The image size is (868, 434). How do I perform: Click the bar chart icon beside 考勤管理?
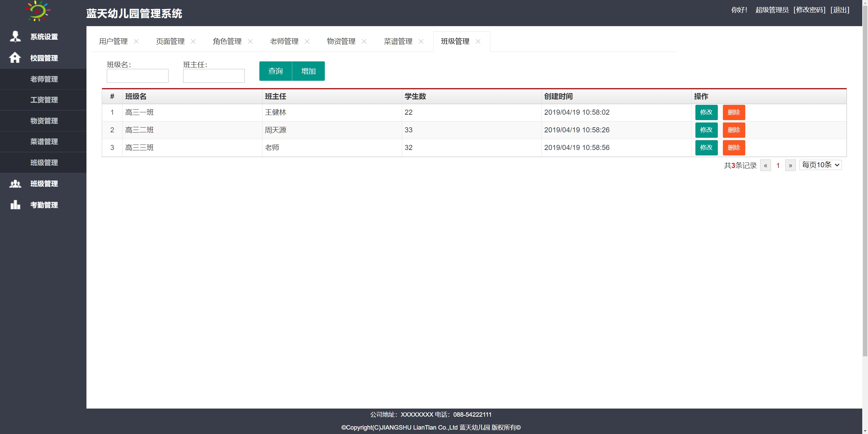pyautogui.click(x=15, y=205)
